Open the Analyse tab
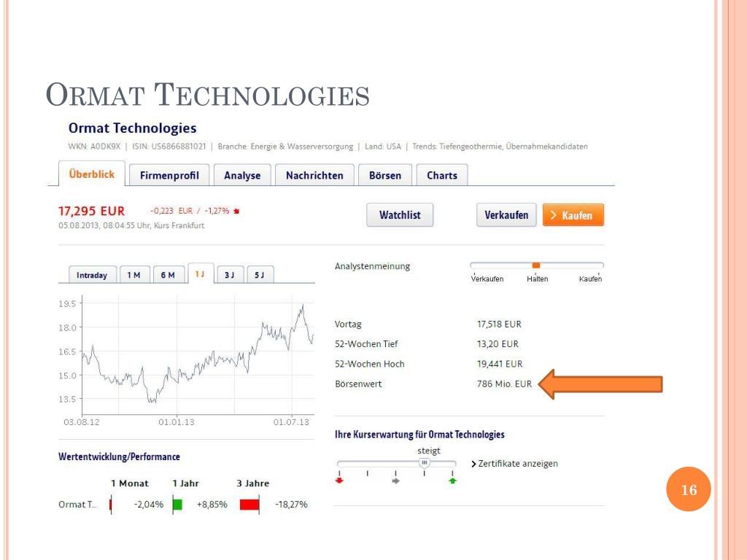The image size is (747, 560). coord(242,175)
